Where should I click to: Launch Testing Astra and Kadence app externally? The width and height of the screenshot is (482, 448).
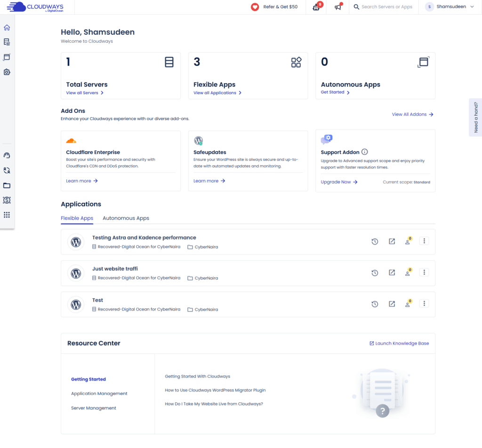pyautogui.click(x=392, y=241)
